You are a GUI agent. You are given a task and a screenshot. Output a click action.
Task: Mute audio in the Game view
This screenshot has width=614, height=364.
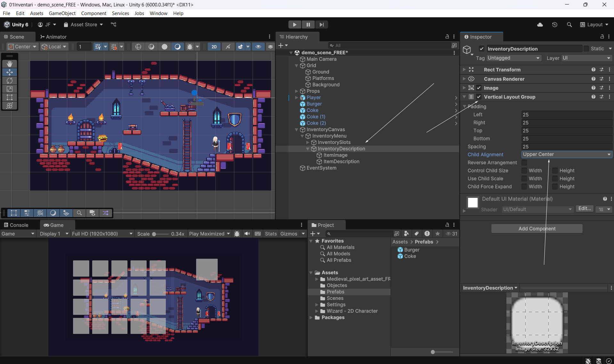point(247,234)
